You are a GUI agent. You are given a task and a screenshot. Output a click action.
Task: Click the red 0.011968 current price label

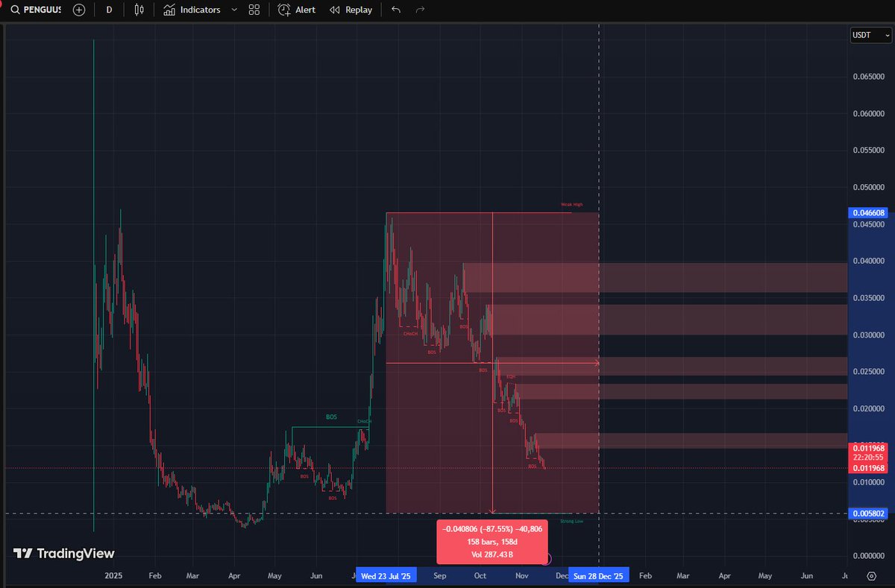click(868, 447)
